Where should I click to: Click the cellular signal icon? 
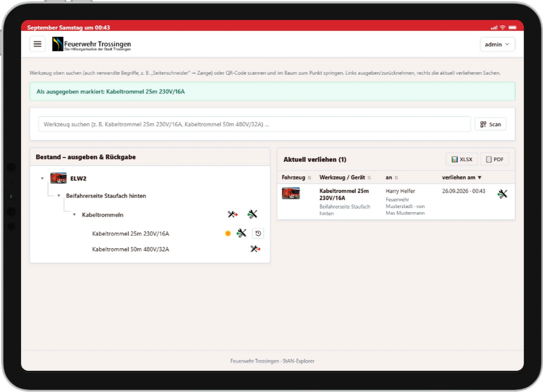tap(494, 28)
